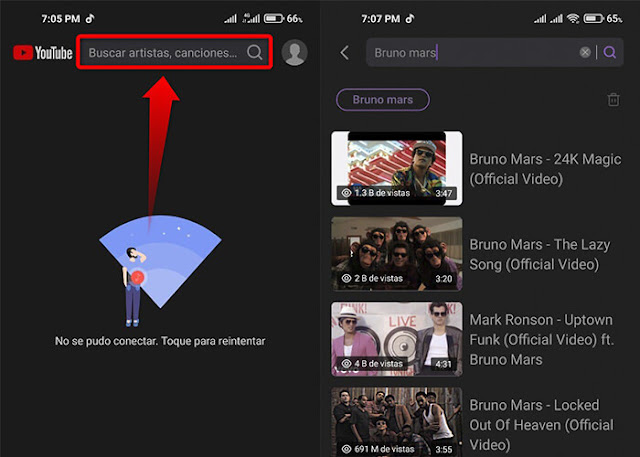Tap the 4:31 duration label

click(444, 364)
